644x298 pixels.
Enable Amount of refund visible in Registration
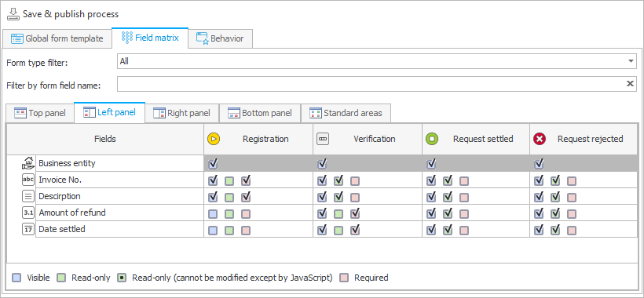click(x=213, y=214)
